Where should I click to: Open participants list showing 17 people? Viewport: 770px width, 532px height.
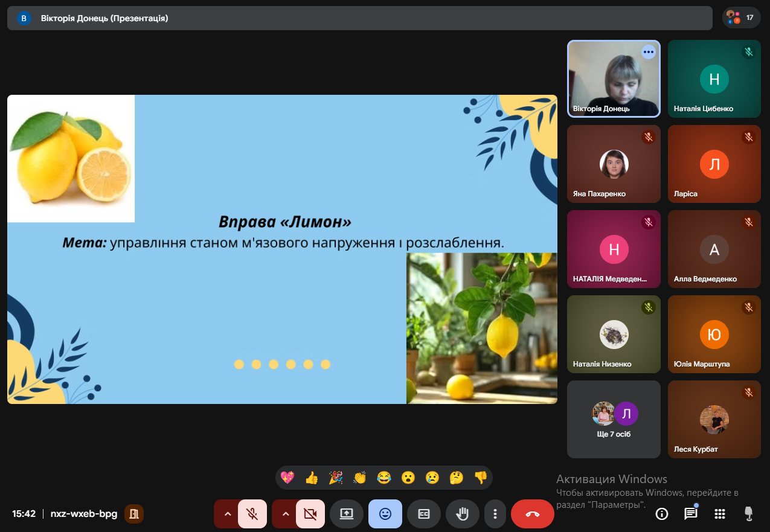pyautogui.click(x=741, y=18)
